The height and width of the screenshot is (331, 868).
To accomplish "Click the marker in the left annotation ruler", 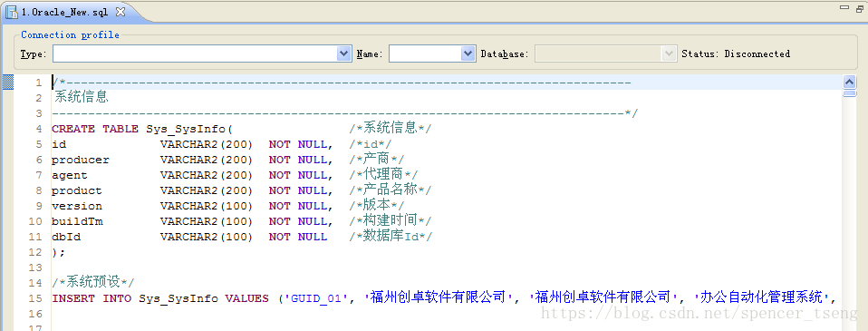I will pyautogui.click(x=8, y=83).
